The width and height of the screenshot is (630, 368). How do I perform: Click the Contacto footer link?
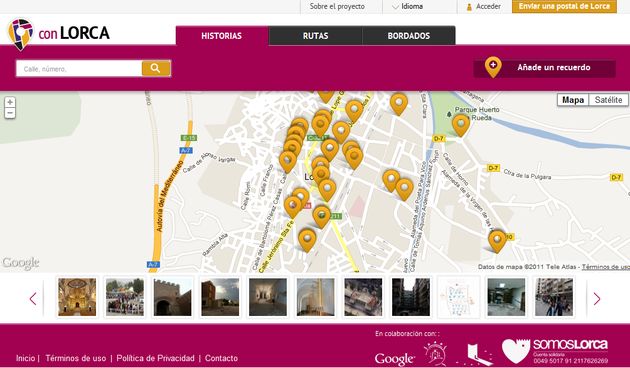pyautogui.click(x=221, y=358)
